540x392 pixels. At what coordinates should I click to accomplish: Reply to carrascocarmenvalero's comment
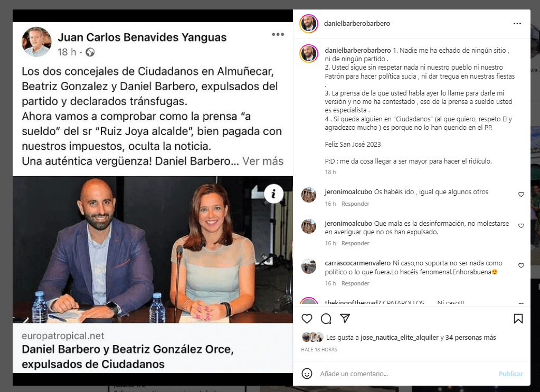355,284
